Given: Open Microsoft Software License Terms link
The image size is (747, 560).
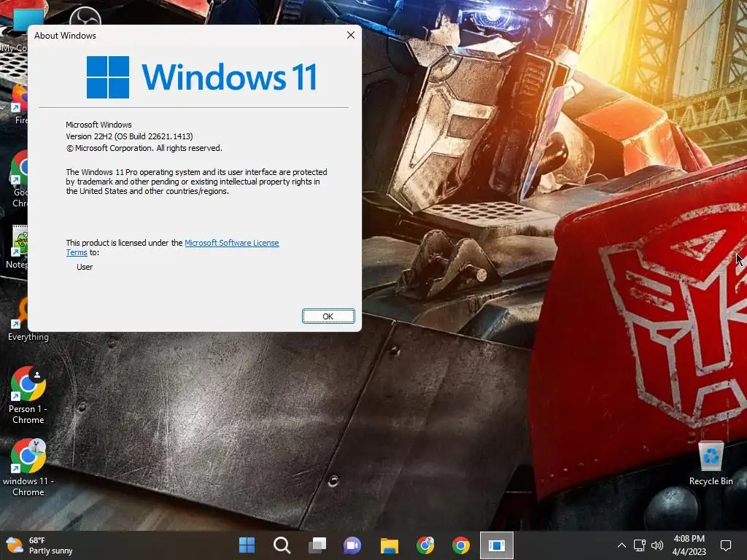Looking at the screenshot, I should (231, 243).
